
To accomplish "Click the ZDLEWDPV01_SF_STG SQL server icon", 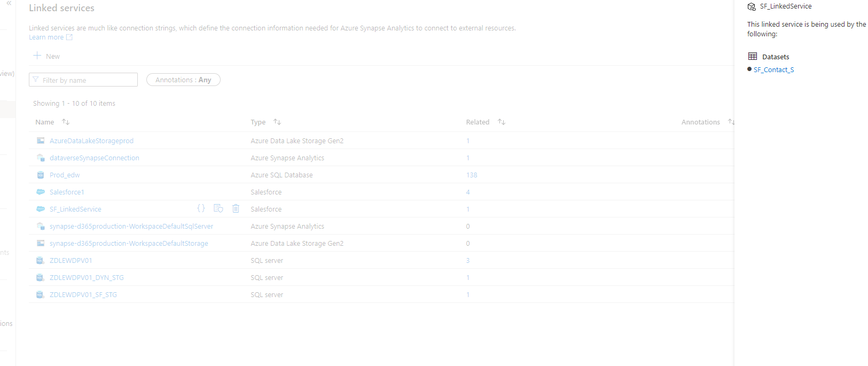I will (40, 294).
